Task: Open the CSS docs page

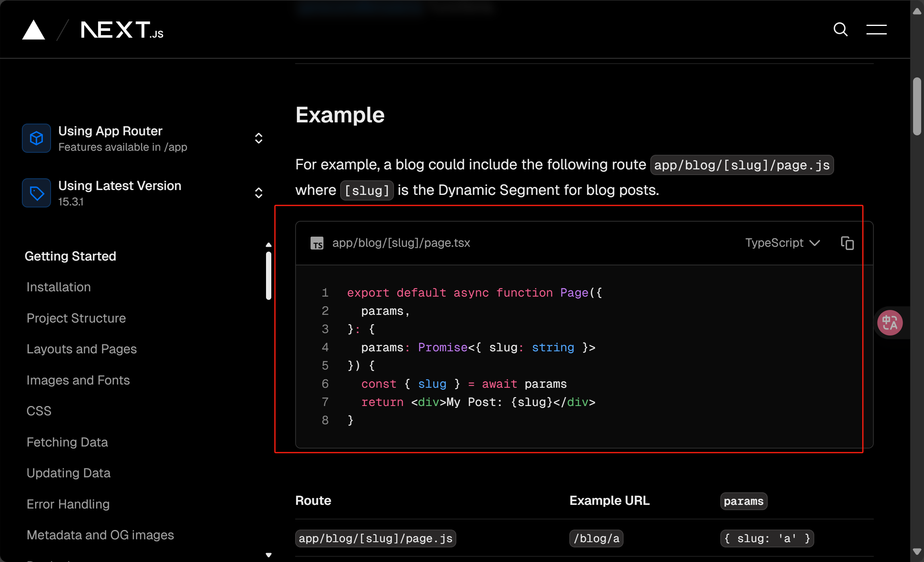Action: pyautogui.click(x=39, y=411)
